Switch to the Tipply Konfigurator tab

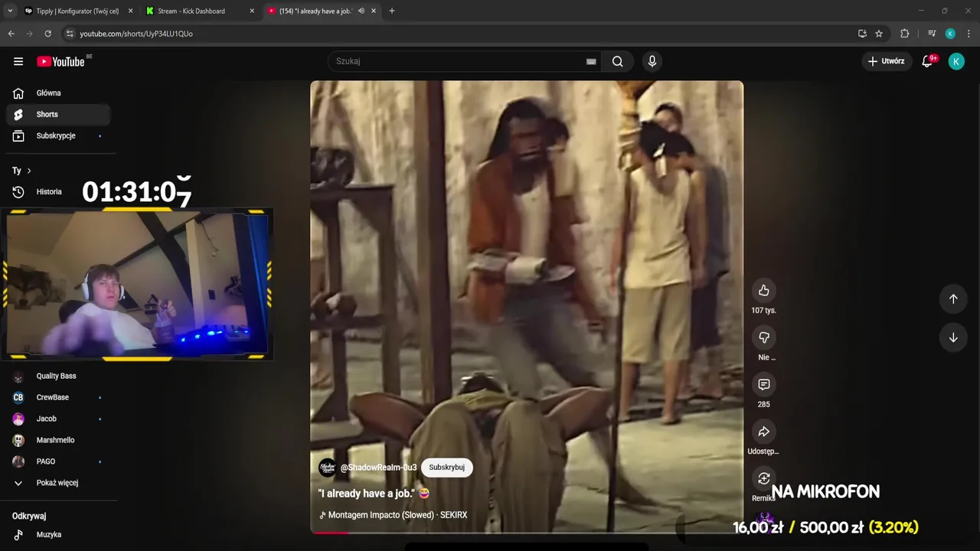(77, 11)
